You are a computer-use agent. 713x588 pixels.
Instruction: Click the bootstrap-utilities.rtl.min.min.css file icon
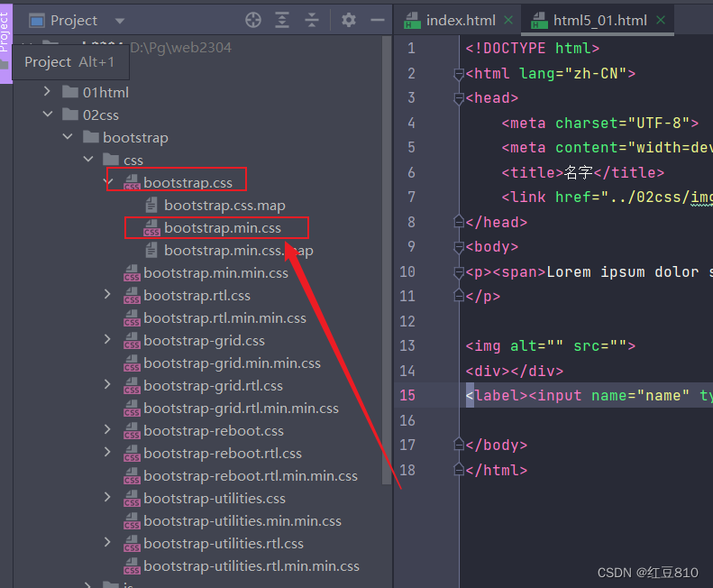(x=132, y=566)
